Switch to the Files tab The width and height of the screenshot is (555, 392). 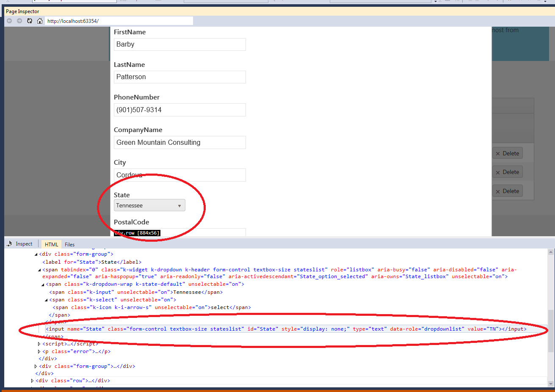[70, 244]
